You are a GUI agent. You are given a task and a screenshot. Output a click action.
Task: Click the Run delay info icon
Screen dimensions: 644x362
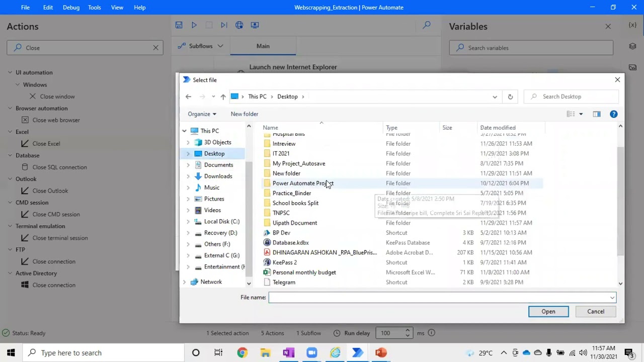[x=431, y=333]
